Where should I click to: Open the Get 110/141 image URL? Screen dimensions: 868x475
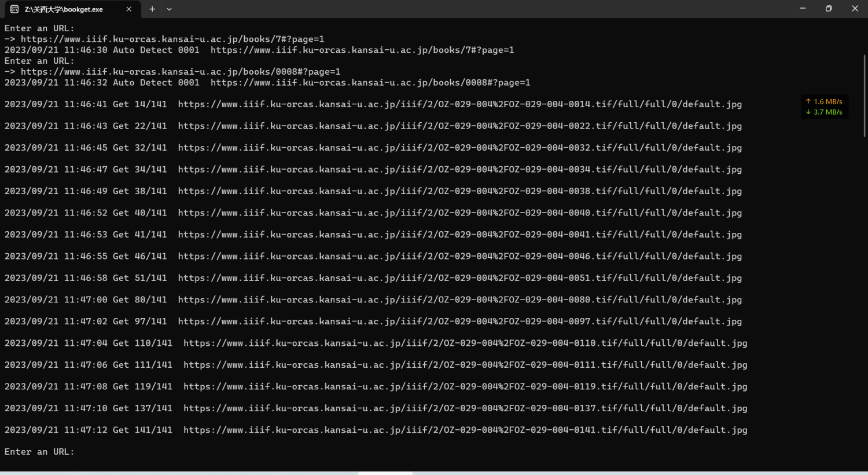465,343
